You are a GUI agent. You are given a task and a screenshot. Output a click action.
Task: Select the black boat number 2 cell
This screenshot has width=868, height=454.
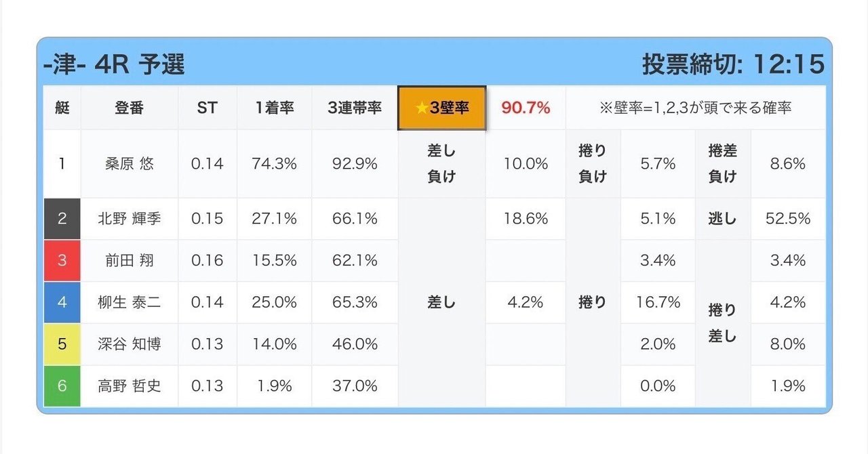coord(62,219)
